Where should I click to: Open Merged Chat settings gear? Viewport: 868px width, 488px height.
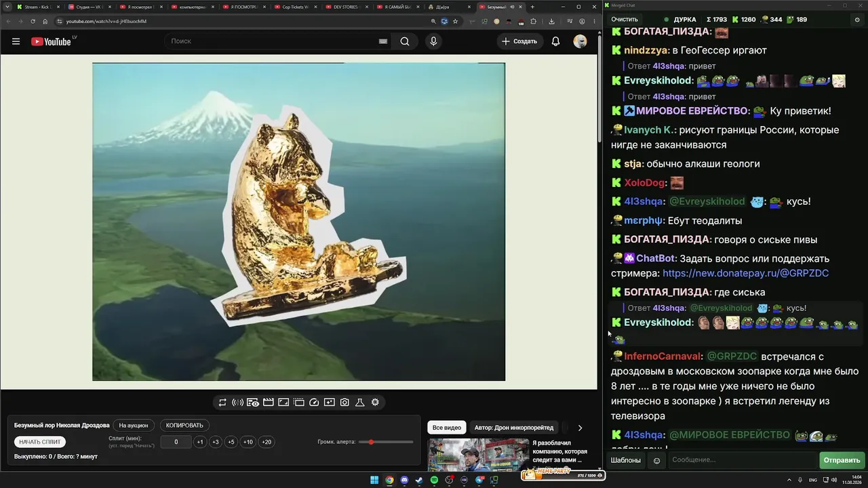pos(857,20)
